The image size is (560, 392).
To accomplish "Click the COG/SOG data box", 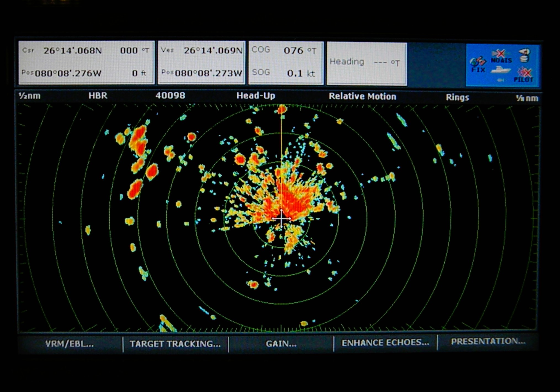I will coord(286,63).
